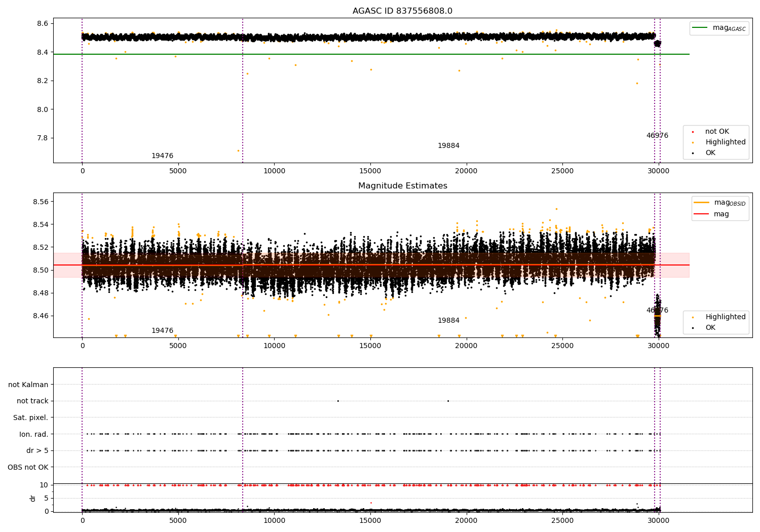Click the 'Ion. rad.' row label
760x532 pixels.
click(x=34, y=434)
